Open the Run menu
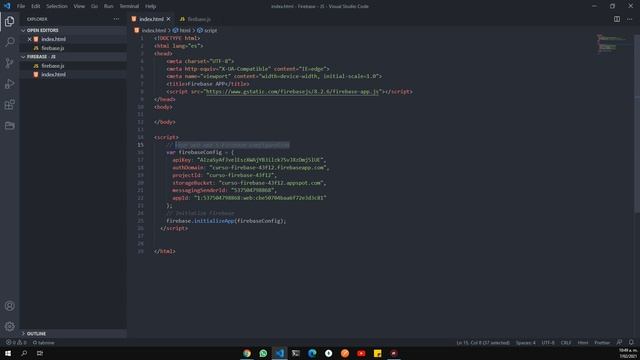Image resolution: width=640 pixels, height=360 pixels. (x=108, y=6)
